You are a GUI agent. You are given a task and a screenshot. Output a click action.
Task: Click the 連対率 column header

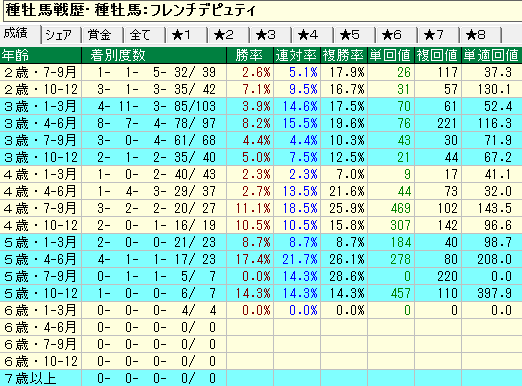pyautogui.click(x=297, y=55)
